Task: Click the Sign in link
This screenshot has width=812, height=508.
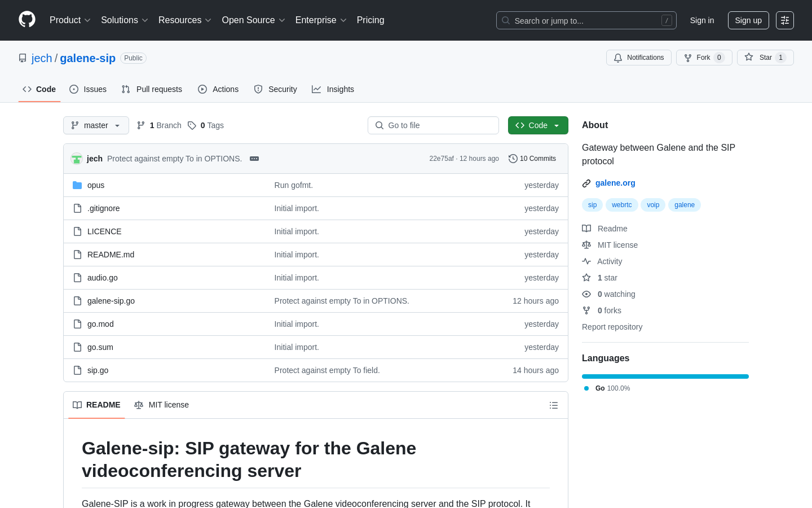Action: (x=702, y=20)
